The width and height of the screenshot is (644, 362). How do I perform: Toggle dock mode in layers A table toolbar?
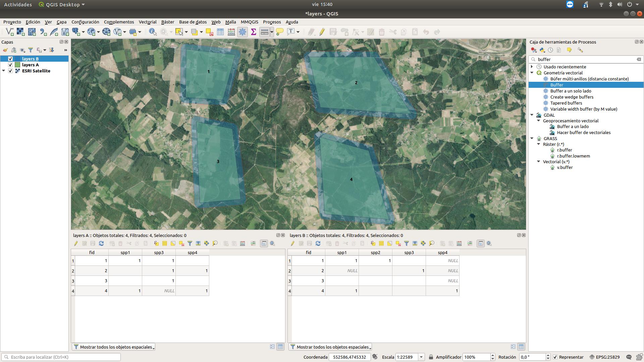[264, 243]
